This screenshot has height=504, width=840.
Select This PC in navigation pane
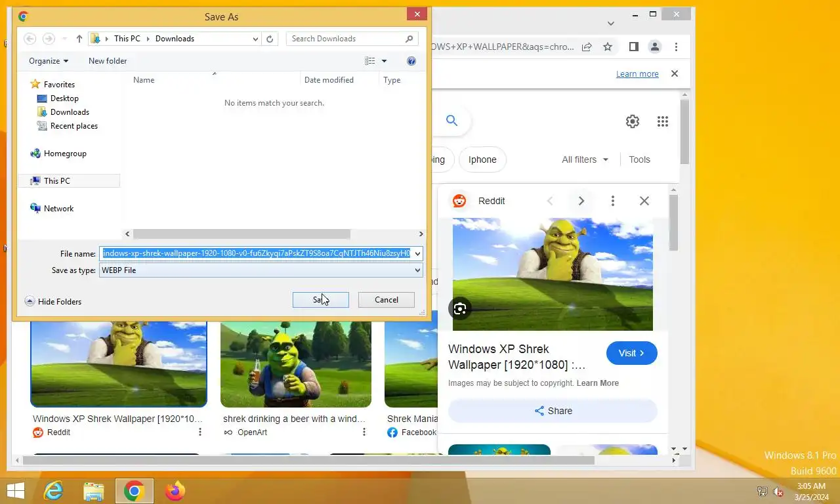pyautogui.click(x=56, y=181)
